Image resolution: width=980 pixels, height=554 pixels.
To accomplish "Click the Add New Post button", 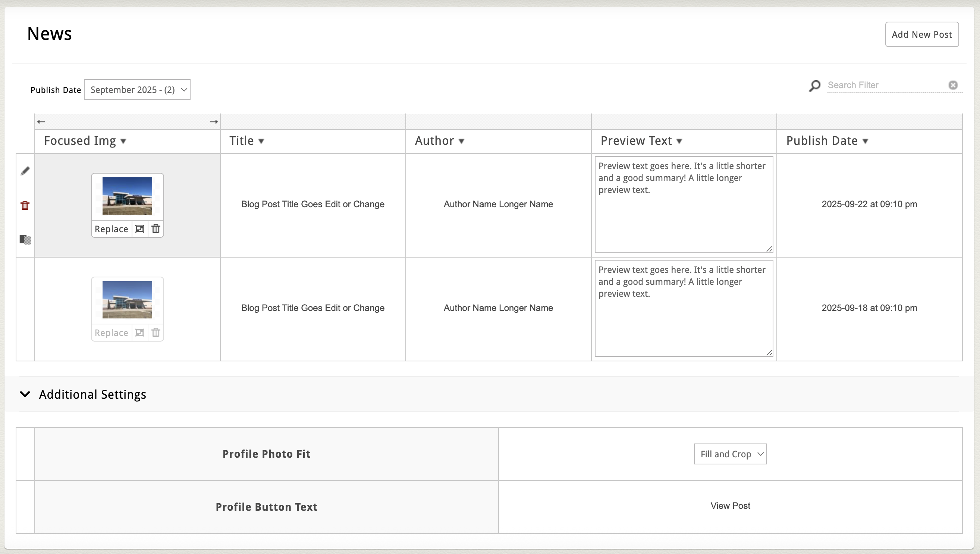I will pos(921,35).
